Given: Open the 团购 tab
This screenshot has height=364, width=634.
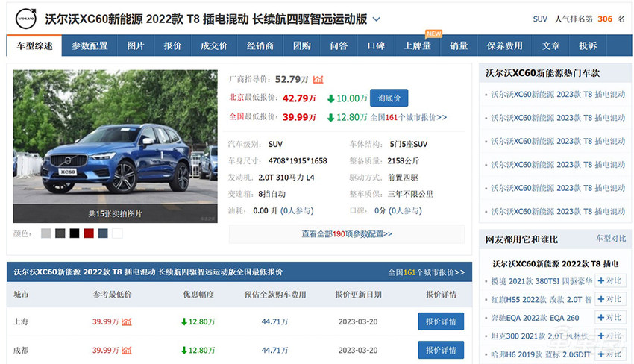Looking at the screenshot, I should click(x=301, y=45).
